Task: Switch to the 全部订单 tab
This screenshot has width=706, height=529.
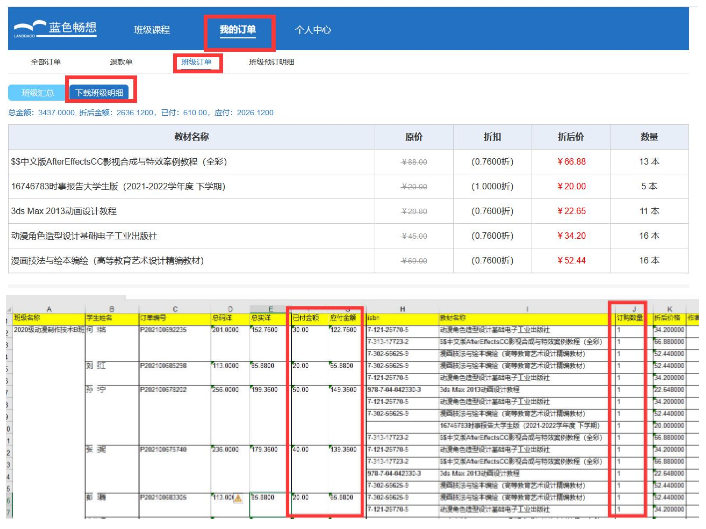Action: [x=46, y=62]
